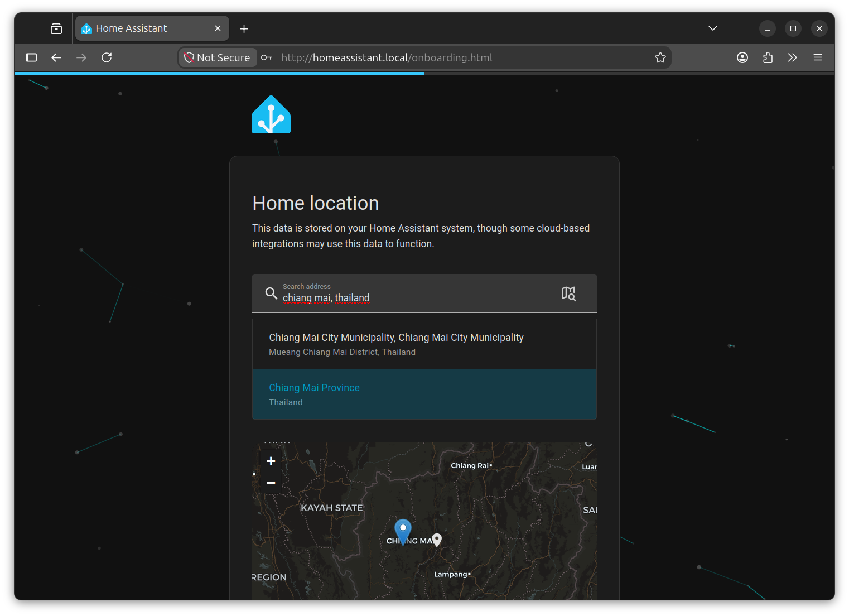Close the browser window

[819, 28]
